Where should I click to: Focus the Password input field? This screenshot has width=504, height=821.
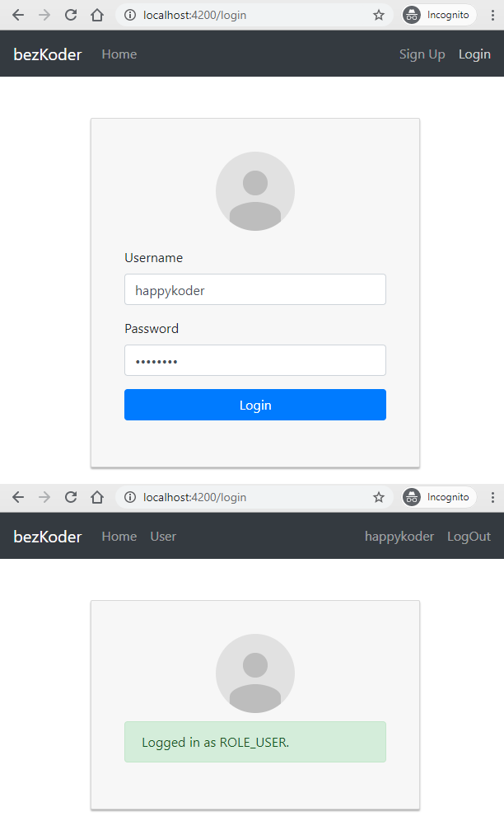point(254,360)
